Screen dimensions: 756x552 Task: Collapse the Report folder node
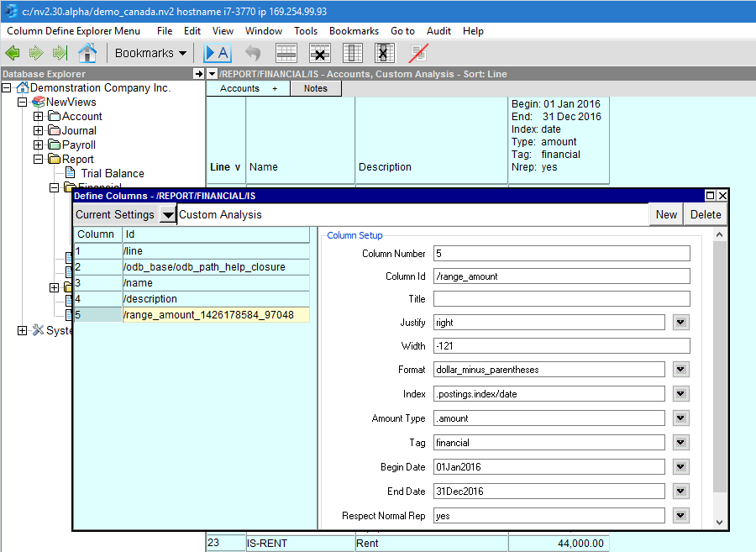pos(38,160)
